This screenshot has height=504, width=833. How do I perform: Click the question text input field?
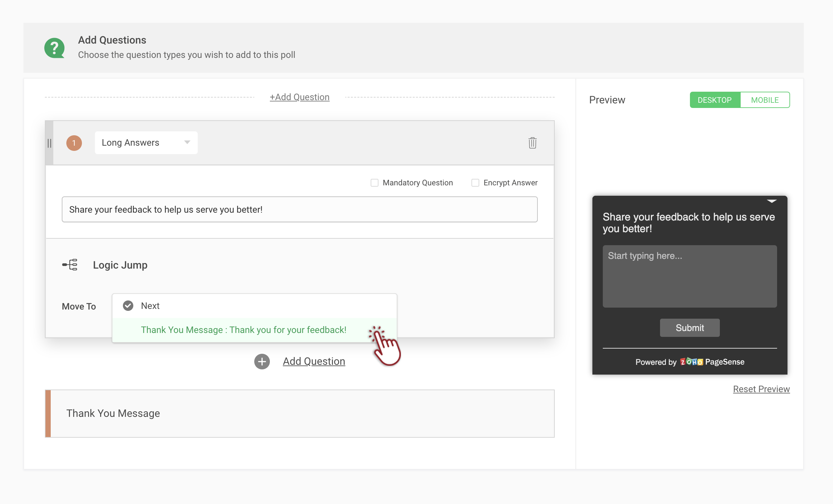coord(299,209)
